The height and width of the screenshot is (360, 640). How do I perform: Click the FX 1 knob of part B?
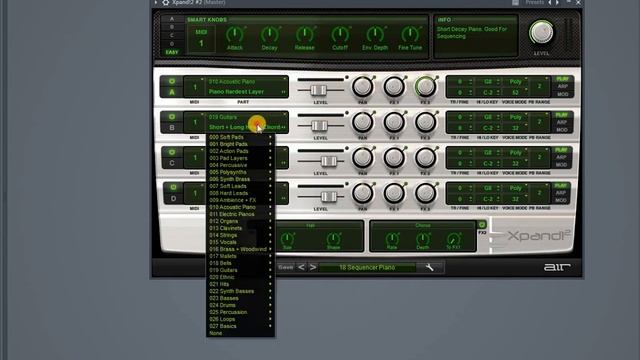coord(394,122)
